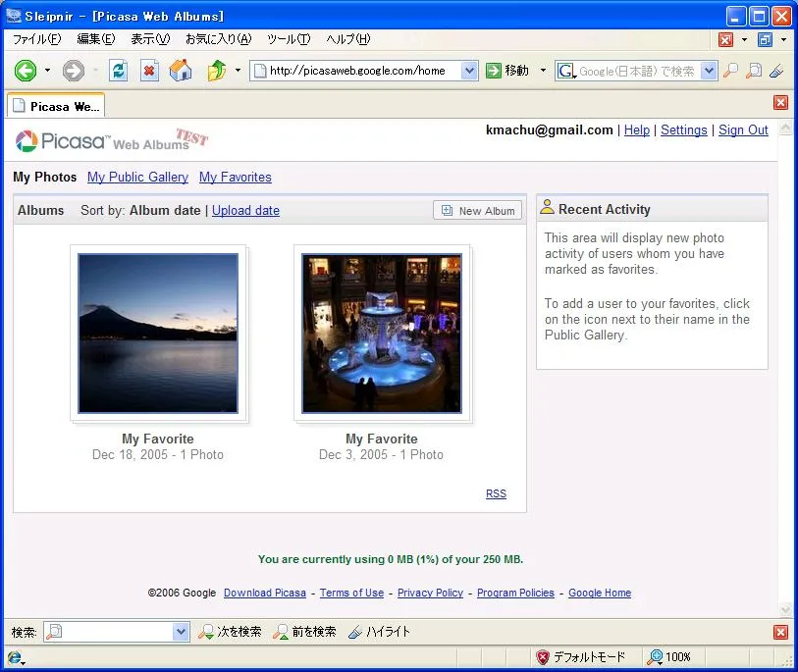Click the RSS feed link
798x672 pixels.
(x=496, y=493)
